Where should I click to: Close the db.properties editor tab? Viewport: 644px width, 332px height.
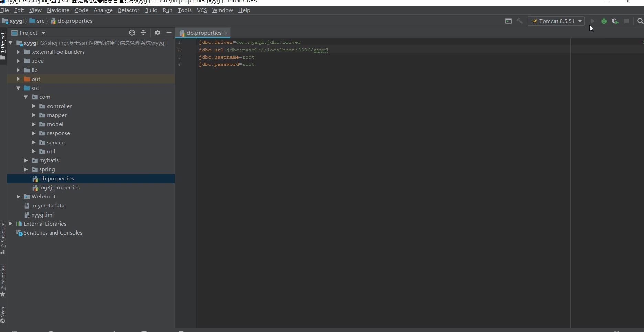pos(226,33)
